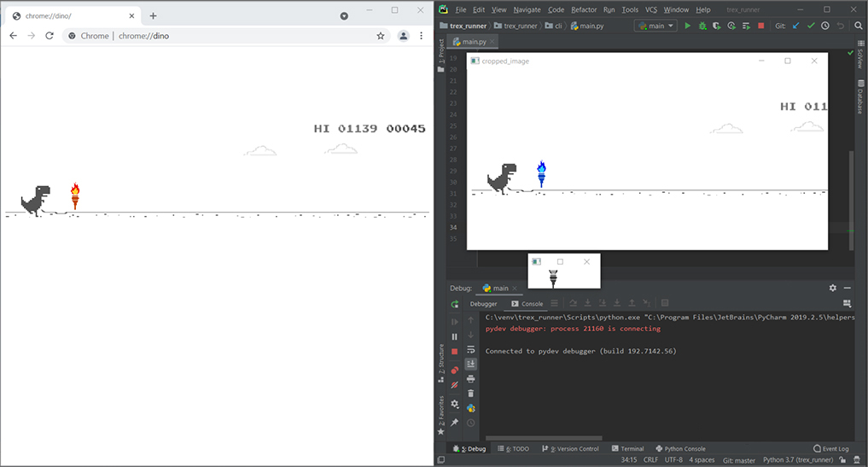Close the main.py editor tab
Image resolution: width=868 pixels, height=467 pixels.
point(492,42)
